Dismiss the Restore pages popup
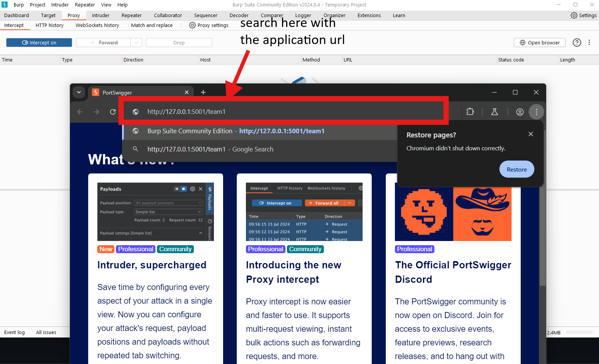599x364 pixels. (531, 134)
